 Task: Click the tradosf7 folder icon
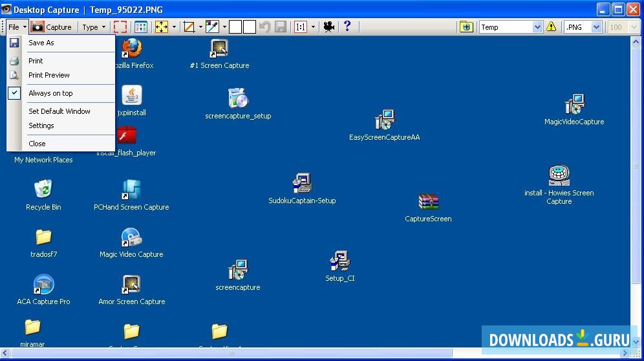click(x=43, y=237)
